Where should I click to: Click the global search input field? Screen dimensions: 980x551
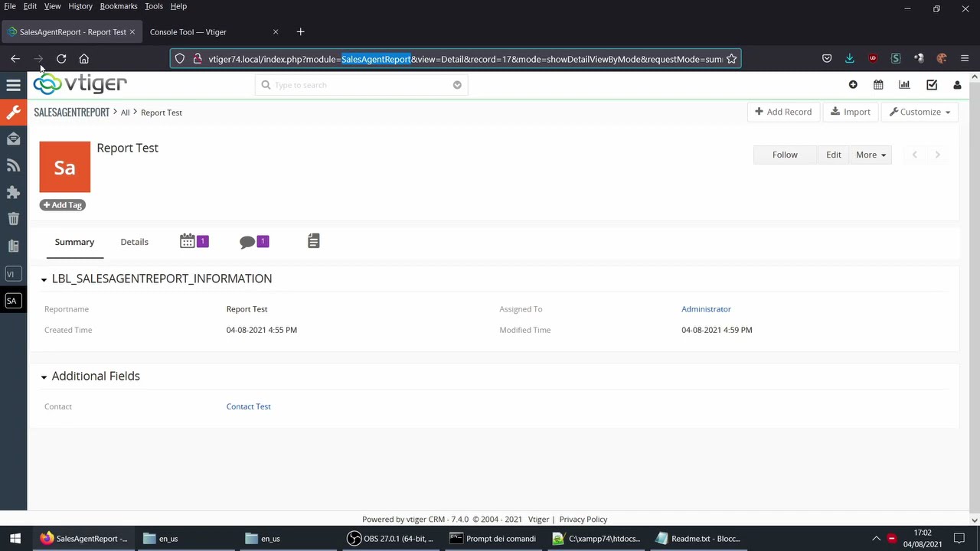coord(361,85)
